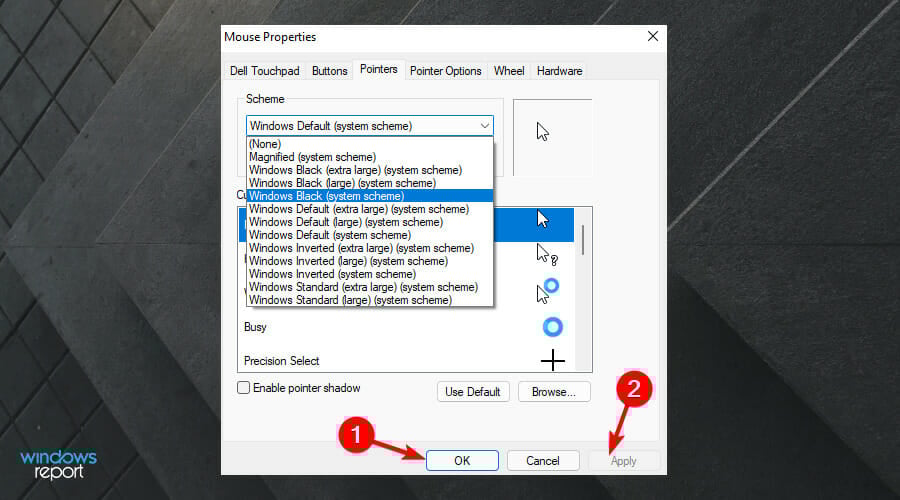900x500 pixels.
Task: Click the Browse... button
Action: pos(554,392)
